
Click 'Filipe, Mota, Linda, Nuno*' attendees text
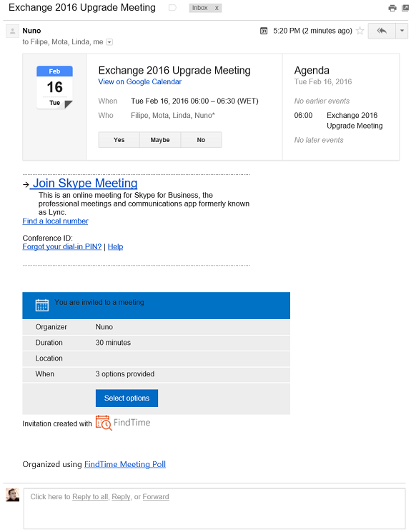pos(173,116)
